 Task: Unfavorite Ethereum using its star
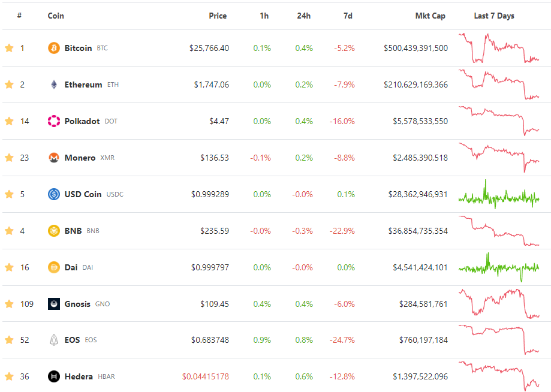point(9,85)
